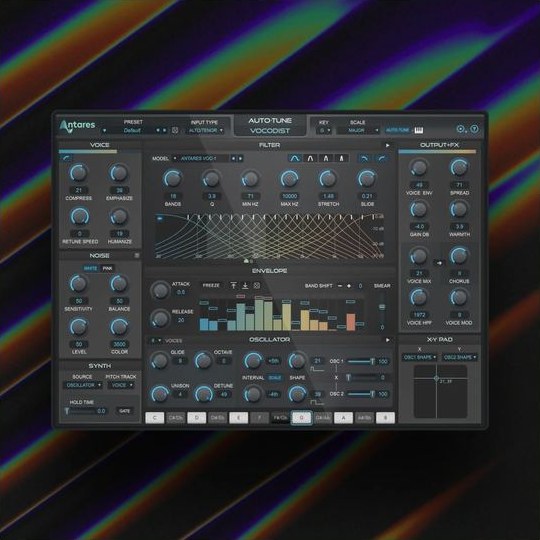Enable White noise type
This screenshot has height=540, width=540.
point(91,268)
